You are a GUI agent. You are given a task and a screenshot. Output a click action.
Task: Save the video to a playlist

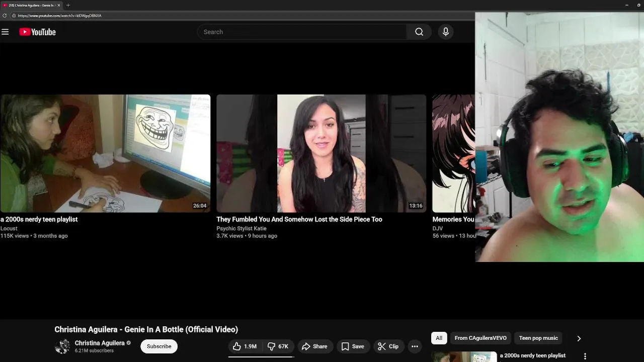(353, 346)
